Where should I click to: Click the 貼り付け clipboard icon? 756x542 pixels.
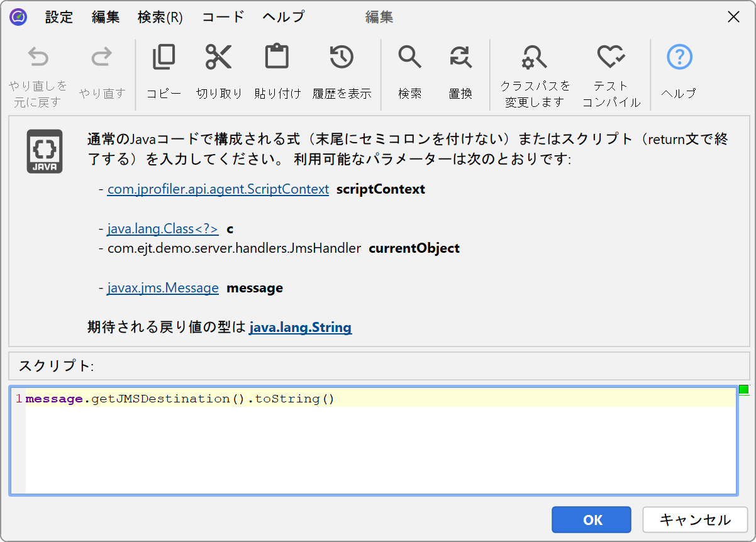coord(277,58)
